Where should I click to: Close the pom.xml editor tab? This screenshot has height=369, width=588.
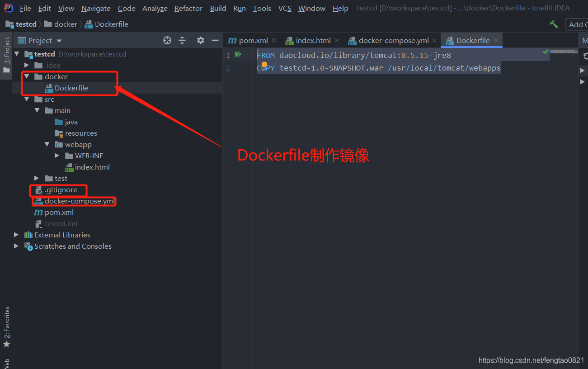pyautogui.click(x=274, y=40)
